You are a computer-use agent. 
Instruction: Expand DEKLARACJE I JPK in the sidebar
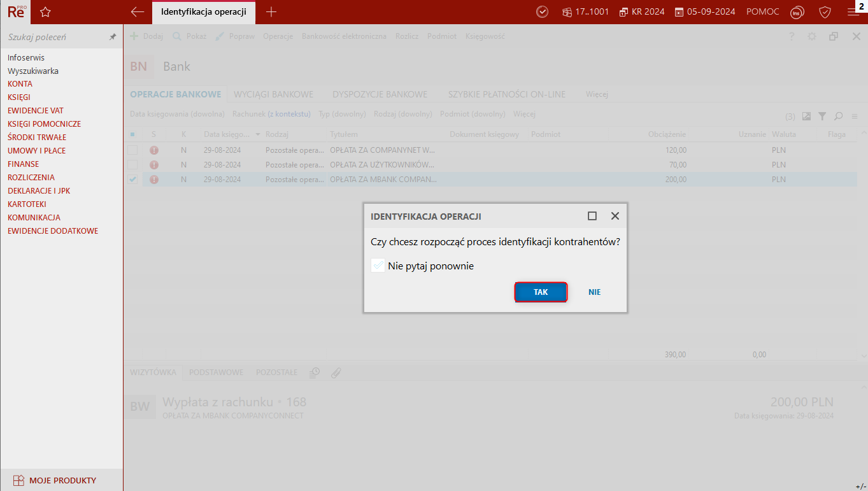coord(39,191)
